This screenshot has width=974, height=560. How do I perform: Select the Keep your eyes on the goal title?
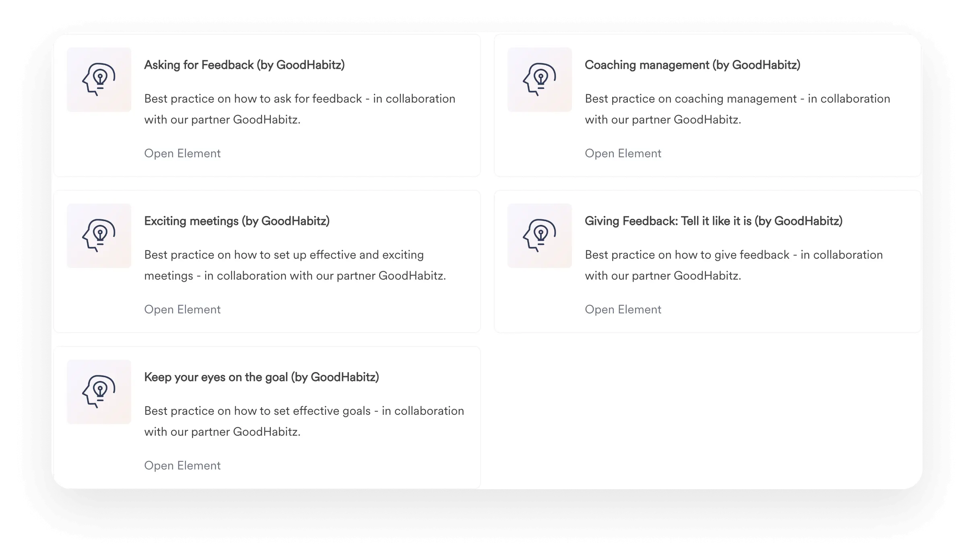click(262, 377)
